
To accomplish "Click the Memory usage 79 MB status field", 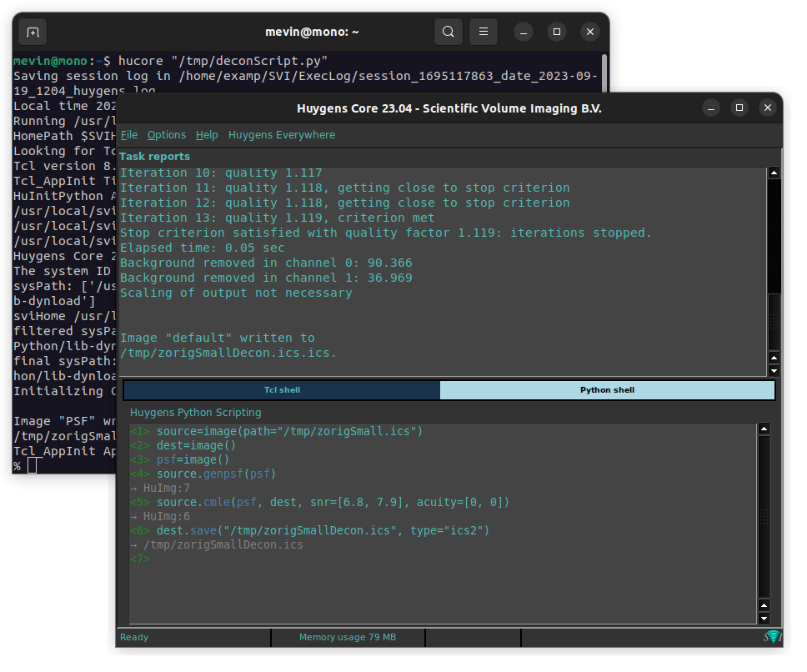I will tap(348, 638).
